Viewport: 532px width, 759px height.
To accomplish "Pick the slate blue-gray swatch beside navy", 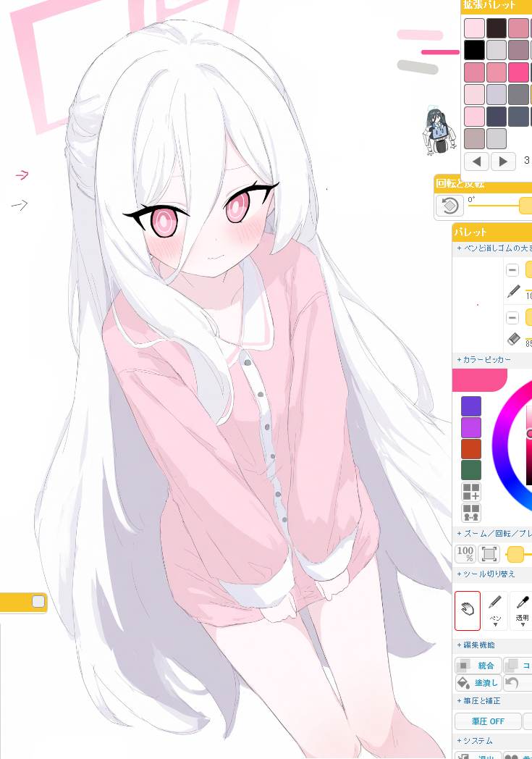I will tap(518, 117).
